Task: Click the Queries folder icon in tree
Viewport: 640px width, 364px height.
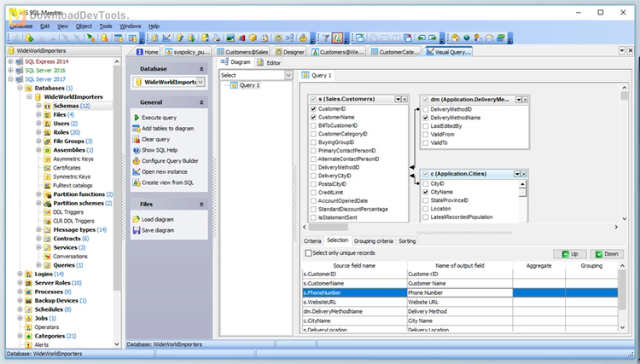Action: pos(47,265)
